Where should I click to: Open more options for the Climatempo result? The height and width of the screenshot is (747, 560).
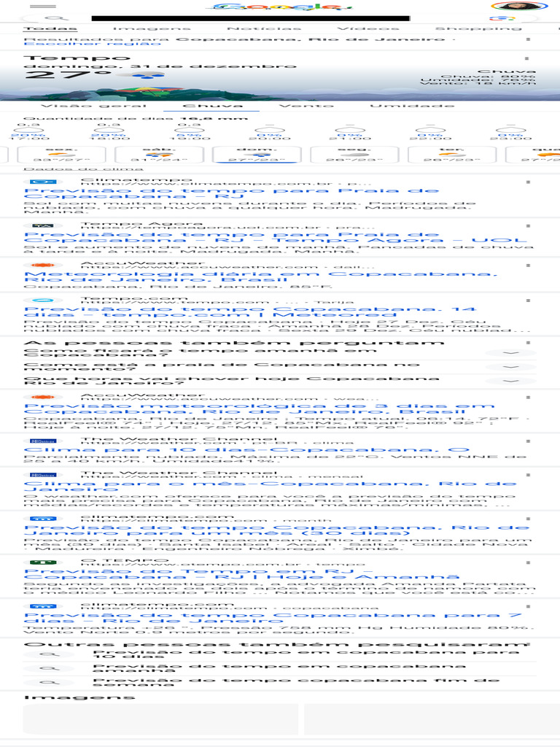[x=528, y=182]
